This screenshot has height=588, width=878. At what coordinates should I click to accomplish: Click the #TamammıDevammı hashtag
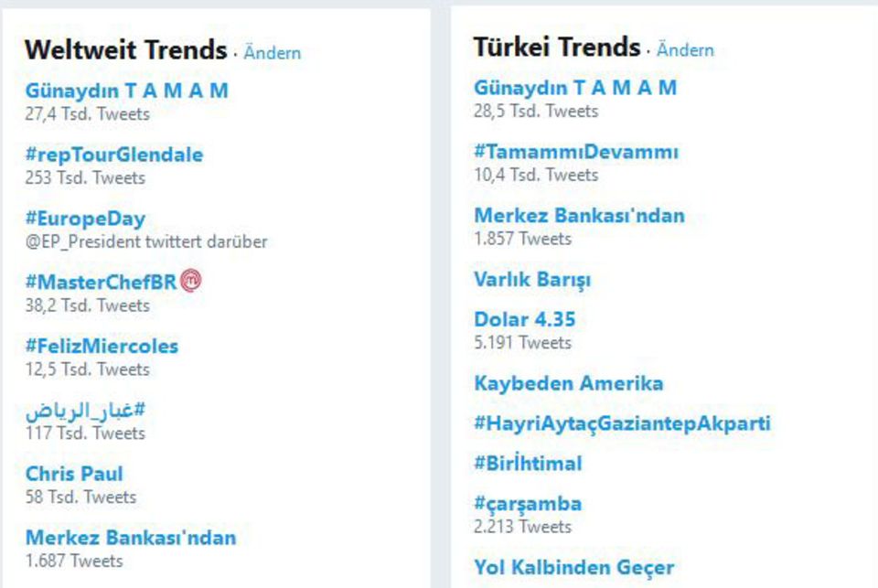tap(576, 152)
